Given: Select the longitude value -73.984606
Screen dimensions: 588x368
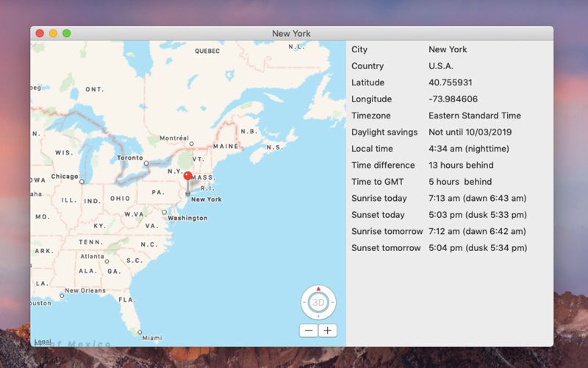Looking at the screenshot, I should pos(453,99).
